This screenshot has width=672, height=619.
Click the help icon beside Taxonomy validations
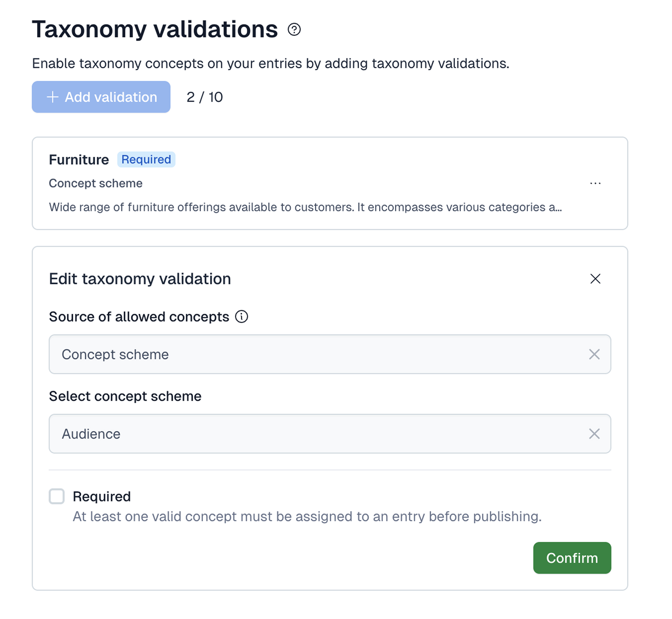click(294, 30)
